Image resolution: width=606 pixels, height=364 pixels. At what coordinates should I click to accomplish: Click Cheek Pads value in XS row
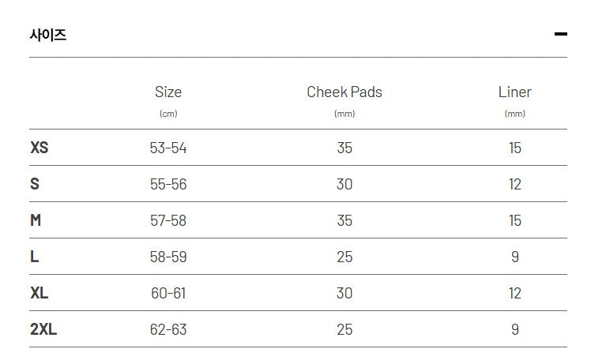pyautogui.click(x=344, y=148)
